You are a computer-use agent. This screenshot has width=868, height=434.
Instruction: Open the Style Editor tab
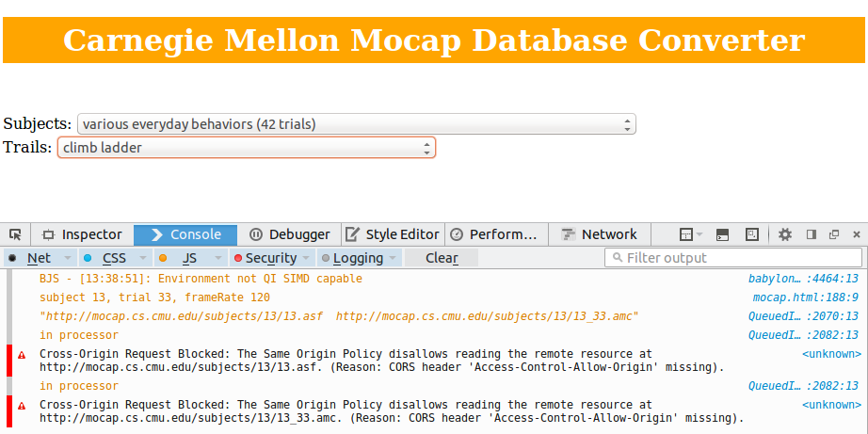pos(393,234)
